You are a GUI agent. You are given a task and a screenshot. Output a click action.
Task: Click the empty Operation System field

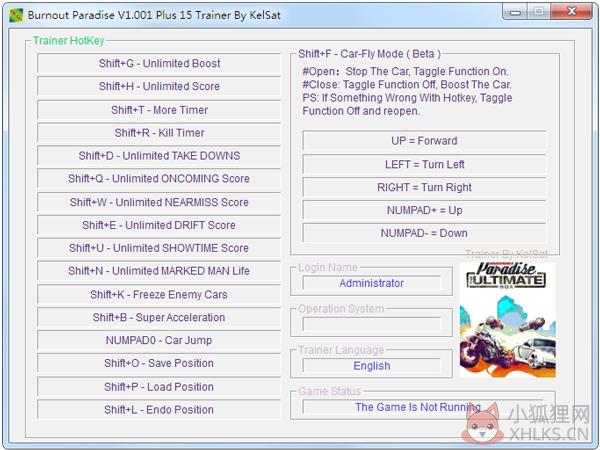371,324
